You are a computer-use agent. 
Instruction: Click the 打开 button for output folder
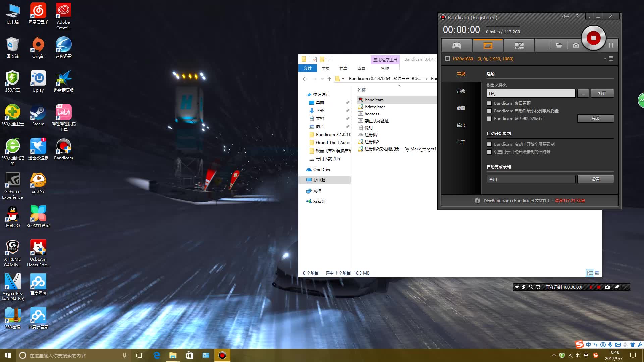tap(602, 94)
